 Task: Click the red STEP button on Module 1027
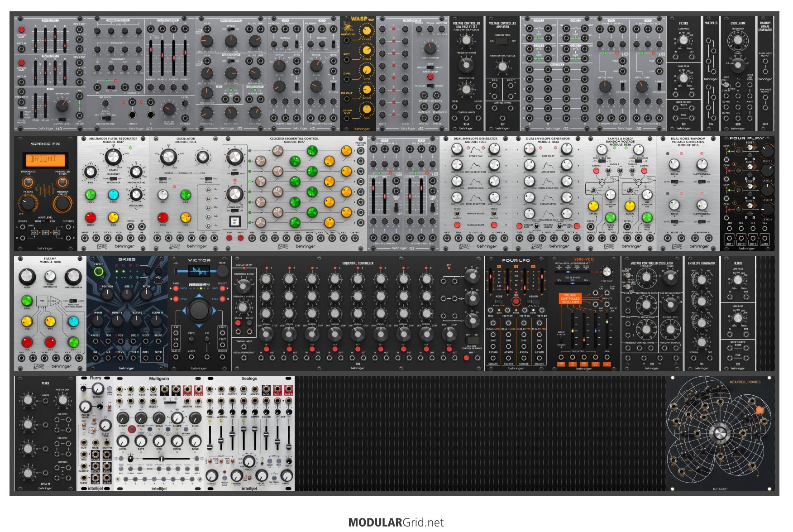229,237
